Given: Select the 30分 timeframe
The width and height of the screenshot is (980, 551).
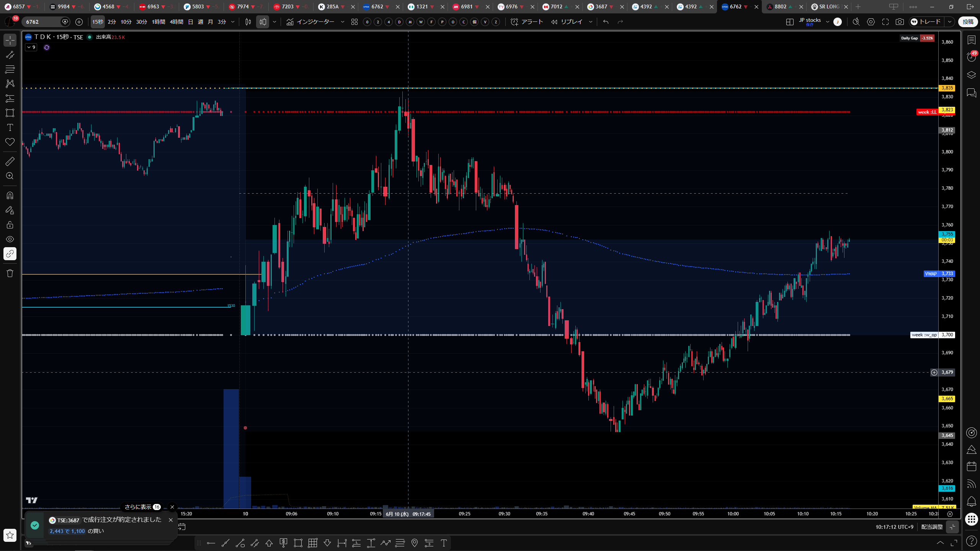Looking at the screenshot, I should click(x=142, y=22).
